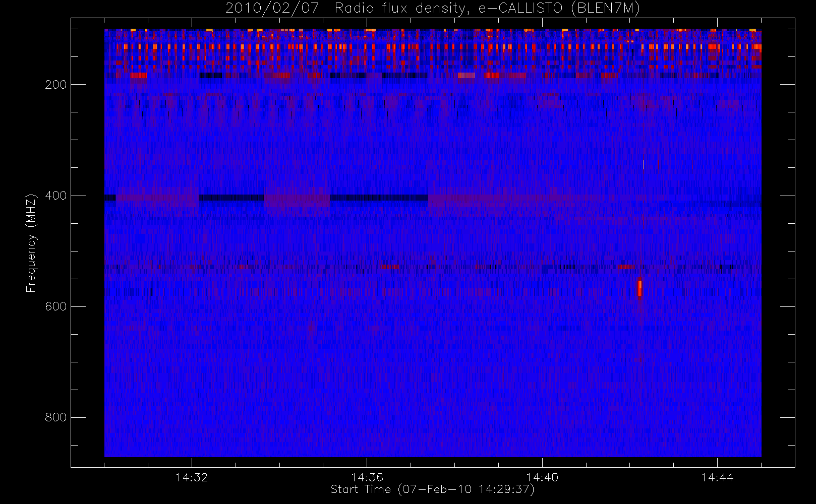Image resolution: width=816 pixels, height=504 pixels.
Task: Click the 14:44 time tick label
Action: tap(717, 477)
